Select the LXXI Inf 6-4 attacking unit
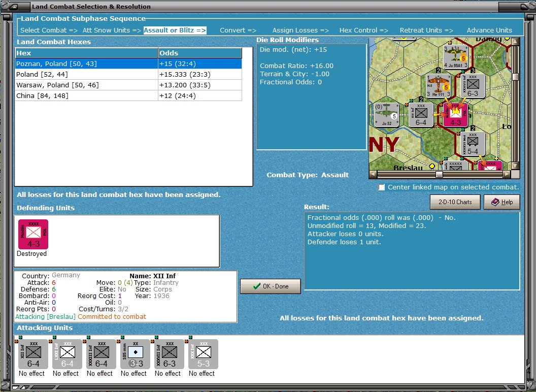Image resolution: width=536 pixels, height=392 pixels. tap(67, 354)
